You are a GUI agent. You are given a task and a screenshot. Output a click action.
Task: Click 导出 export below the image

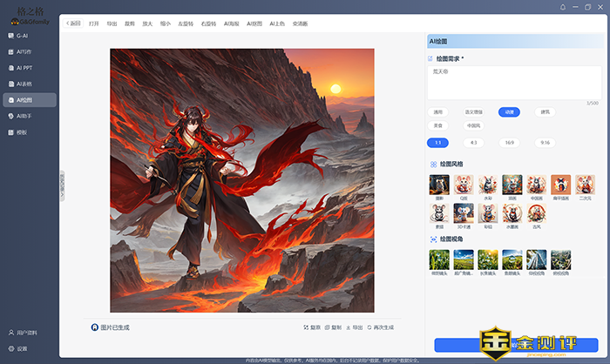point(353,327)
